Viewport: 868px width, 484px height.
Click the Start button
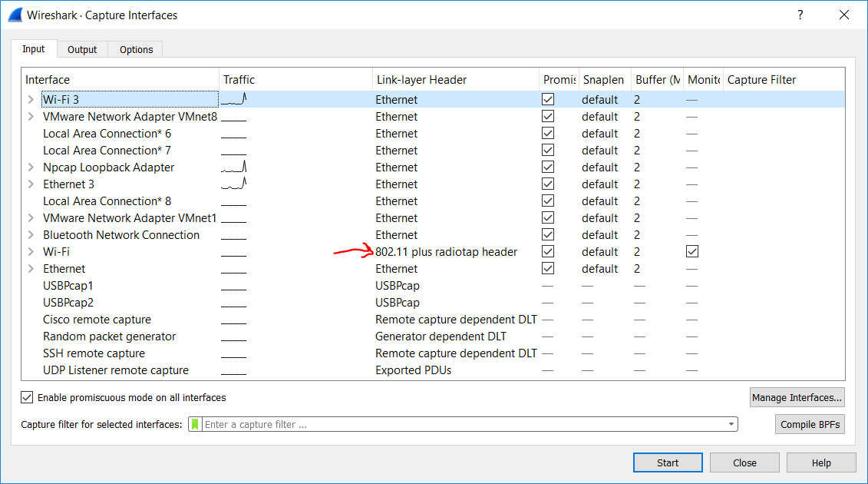(x=667, y=462)
